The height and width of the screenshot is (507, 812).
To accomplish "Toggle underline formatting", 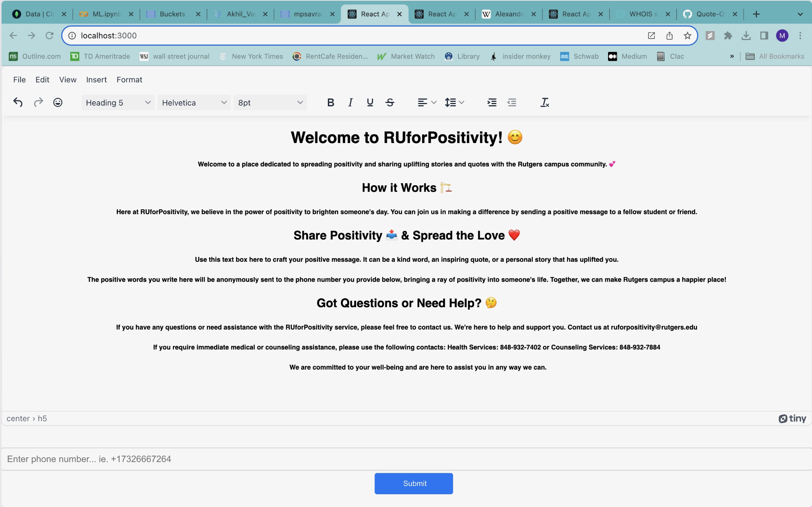I will (370, 102).
